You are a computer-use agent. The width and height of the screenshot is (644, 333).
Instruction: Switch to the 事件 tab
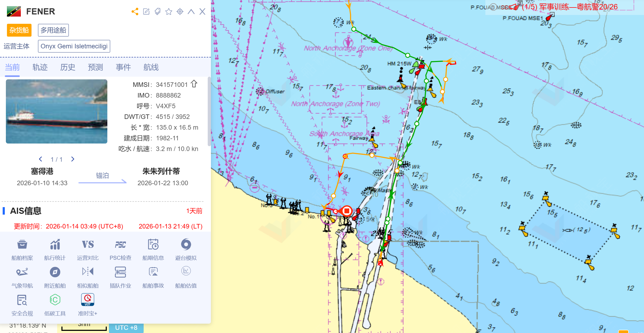click(x=123, y=67)
